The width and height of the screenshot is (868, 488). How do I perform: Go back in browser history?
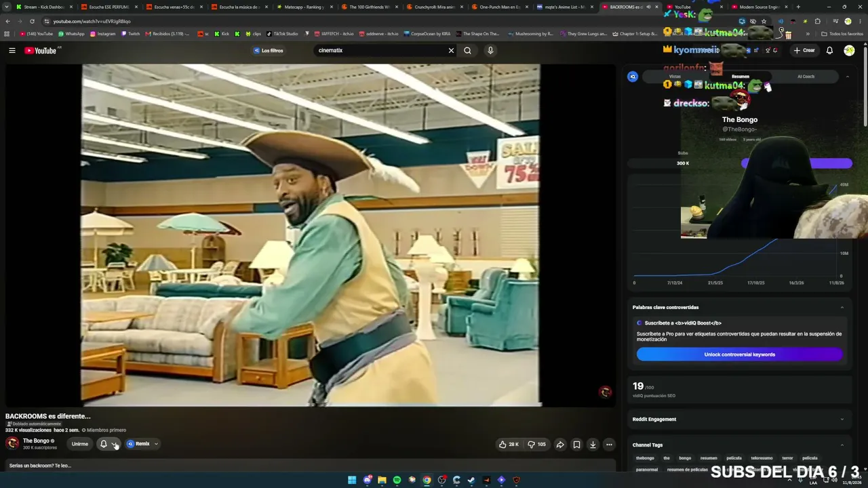pos(7,21)
